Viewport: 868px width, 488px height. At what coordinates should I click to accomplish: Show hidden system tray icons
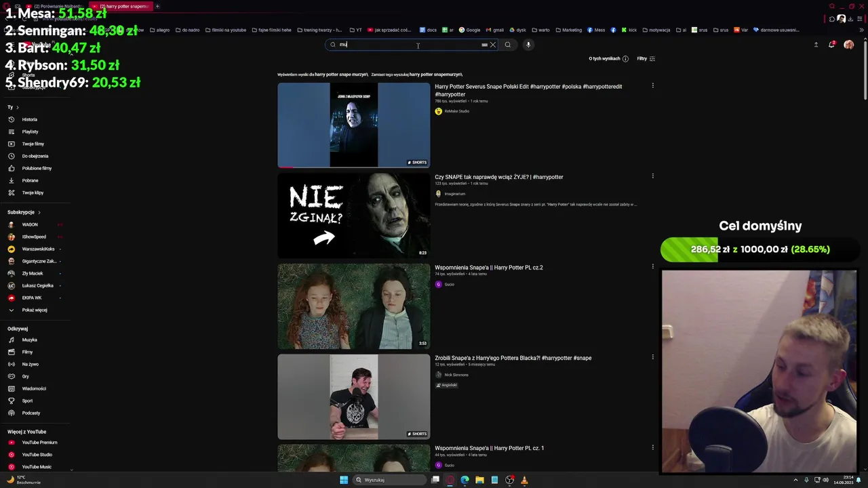click(x=795, y=480)
